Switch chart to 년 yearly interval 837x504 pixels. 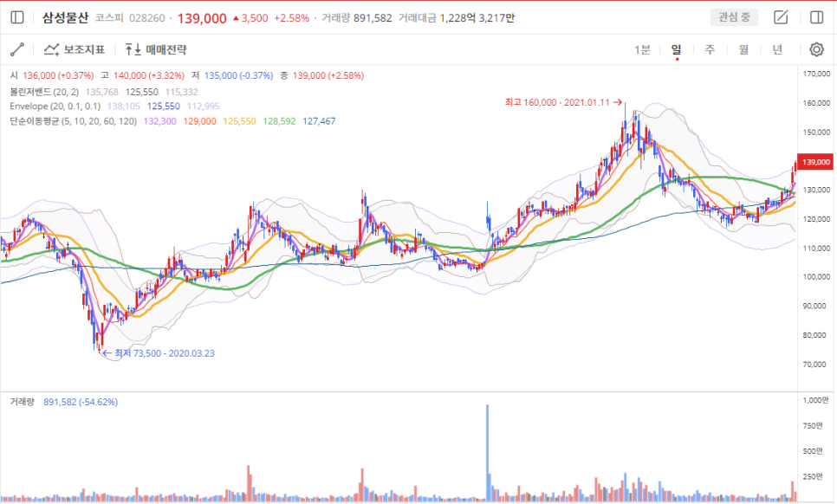(x=777, y=49)
